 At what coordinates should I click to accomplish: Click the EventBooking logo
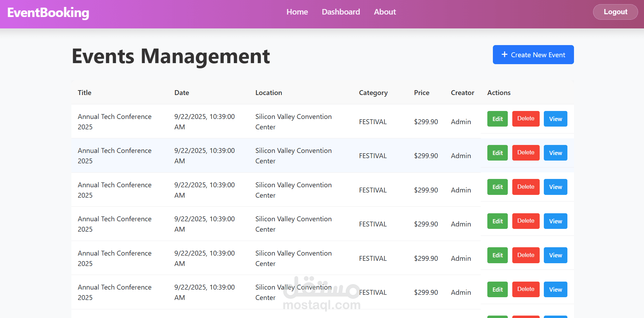point(48,13)
